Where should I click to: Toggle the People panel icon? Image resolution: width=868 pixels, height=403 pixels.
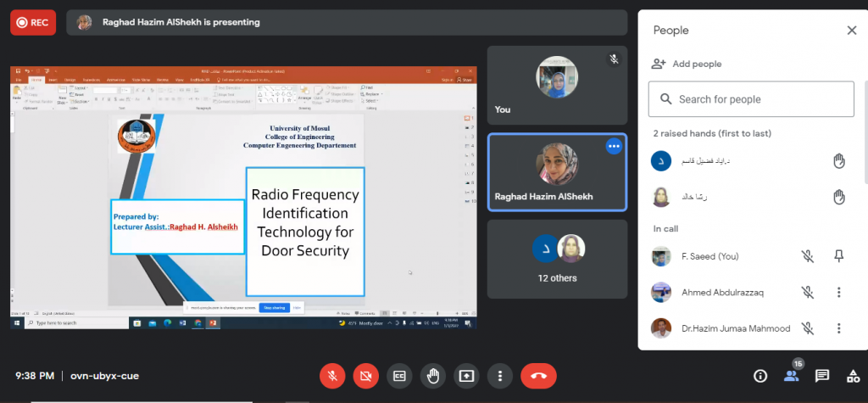pos(792,376)
